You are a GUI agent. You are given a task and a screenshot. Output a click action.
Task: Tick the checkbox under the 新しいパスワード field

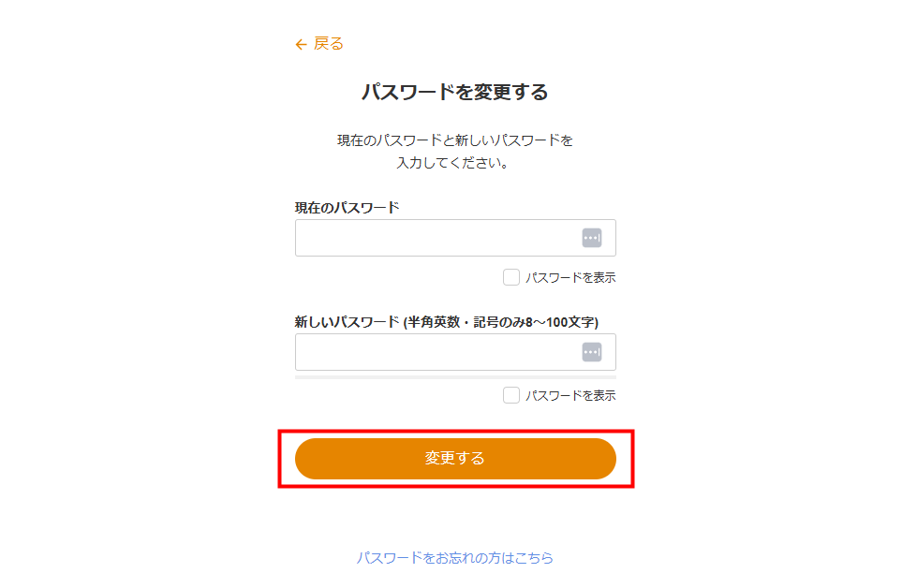pyautogui.click(x=511, y=395)
